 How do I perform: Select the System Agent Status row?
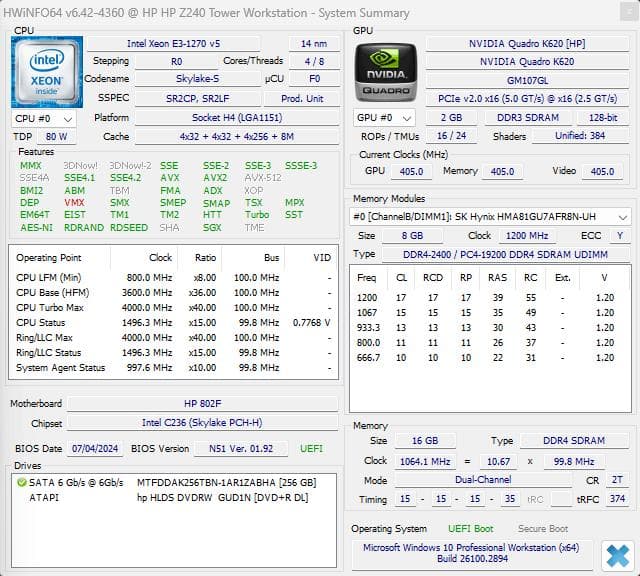tap(173, 368)
